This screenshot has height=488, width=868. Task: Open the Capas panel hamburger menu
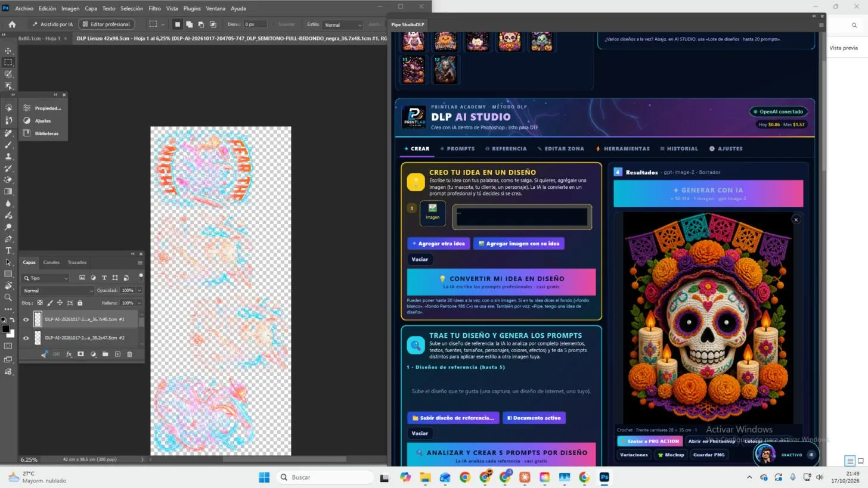point(140,263)
